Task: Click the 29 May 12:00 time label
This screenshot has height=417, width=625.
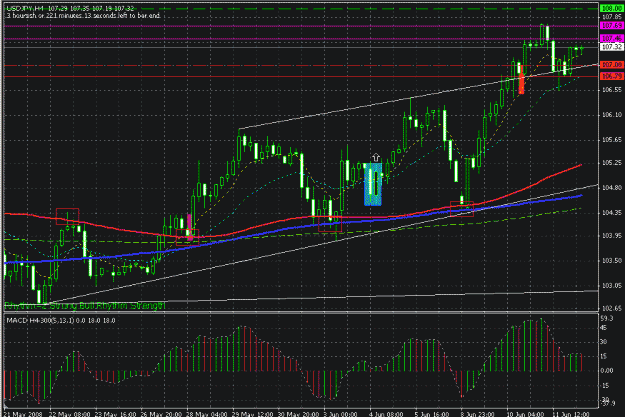Action: pyautogui.click(x=253, y=414)
